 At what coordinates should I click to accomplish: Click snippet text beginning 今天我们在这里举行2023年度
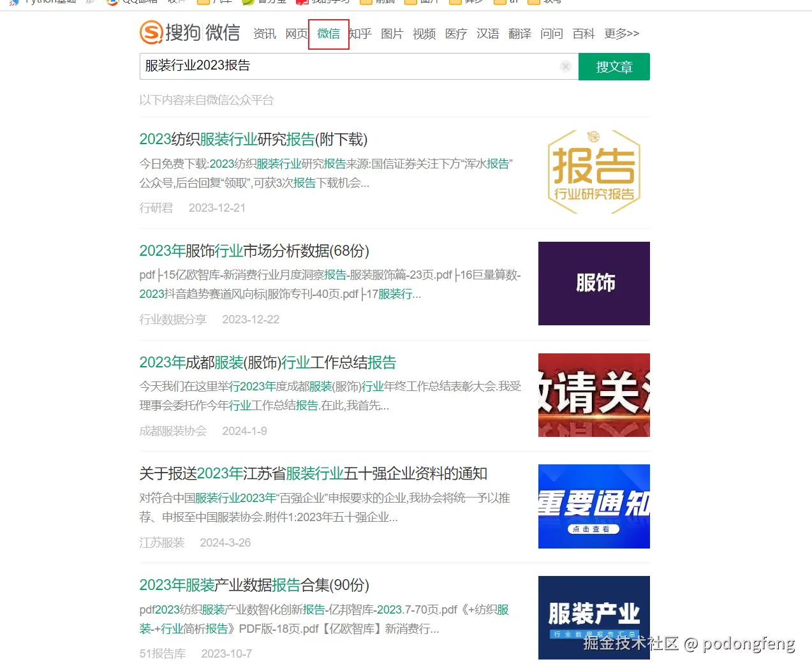[x=330, y=396]
